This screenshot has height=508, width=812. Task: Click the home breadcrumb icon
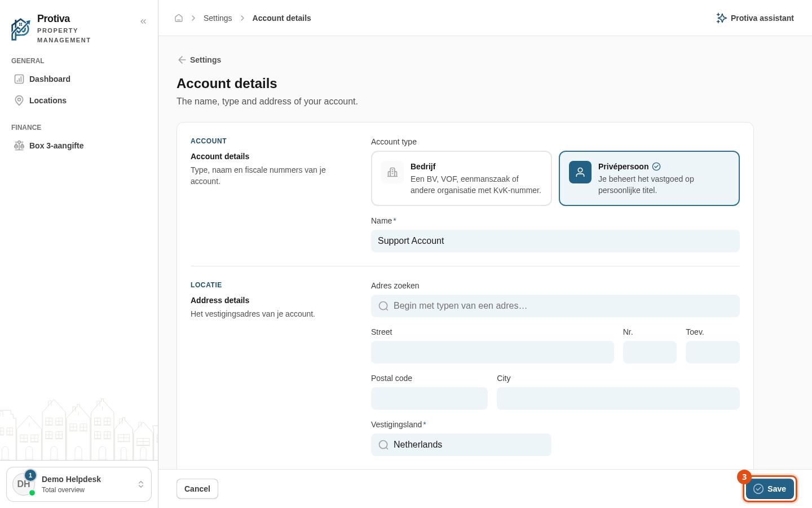(x=179, y=18)
